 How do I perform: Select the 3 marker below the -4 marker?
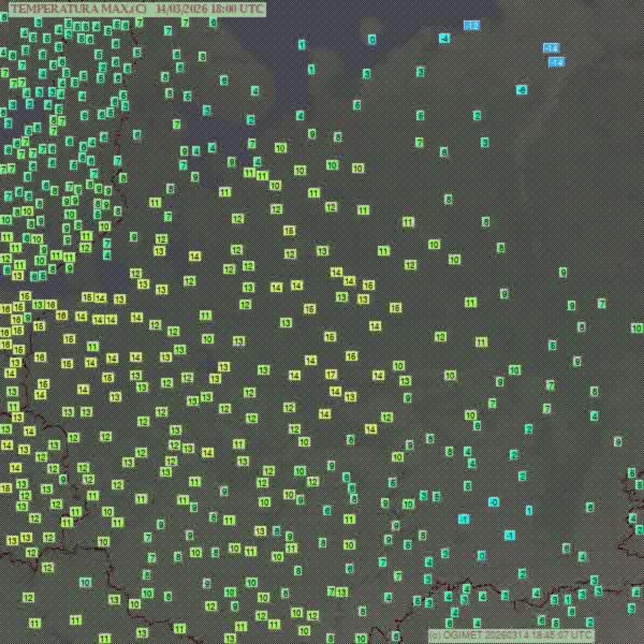click(x=421, y=72)
